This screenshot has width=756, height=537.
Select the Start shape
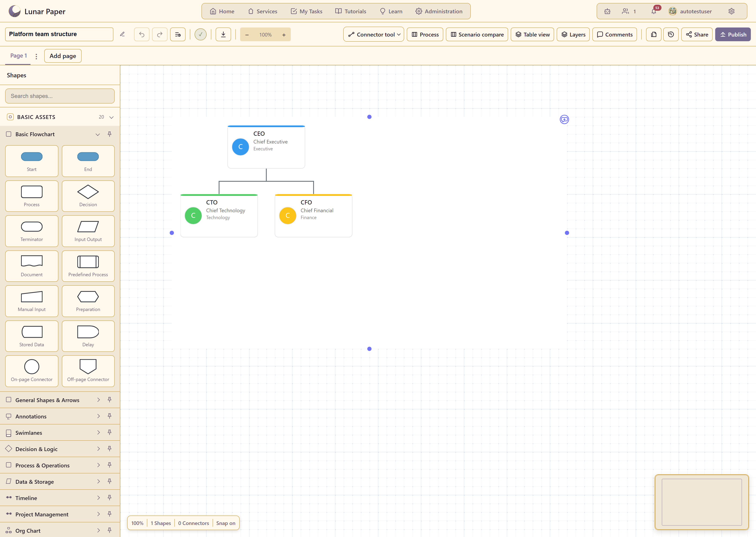pyautogui.click(x=32, y=161)
